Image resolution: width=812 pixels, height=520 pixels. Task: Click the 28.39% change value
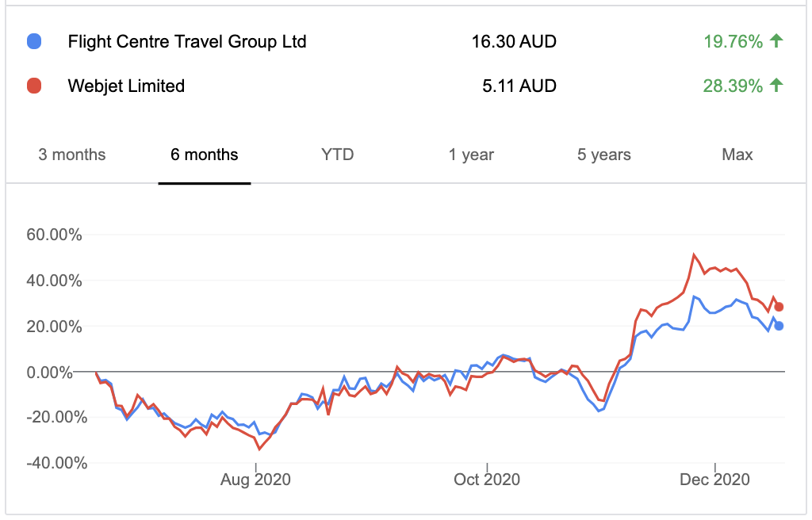click(x=733, y=86)
